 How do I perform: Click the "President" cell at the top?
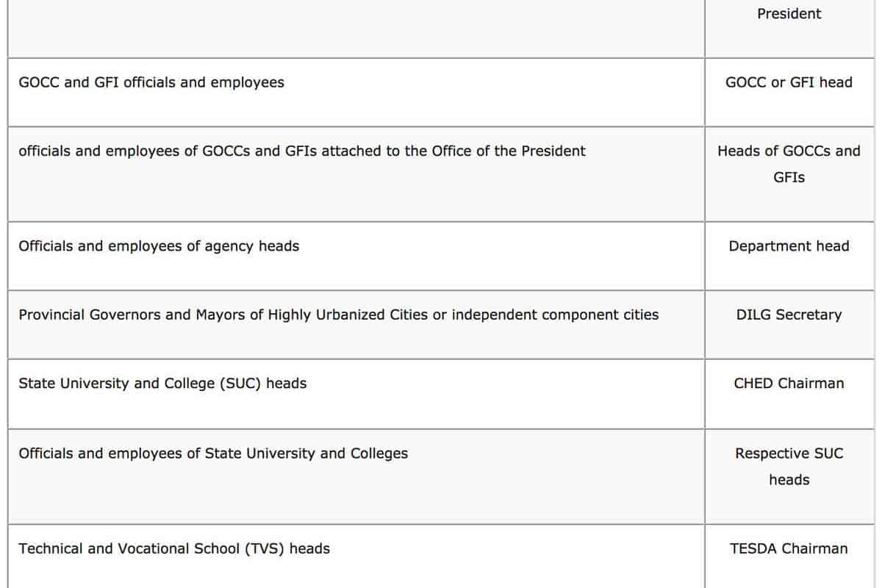pos(789,14)
